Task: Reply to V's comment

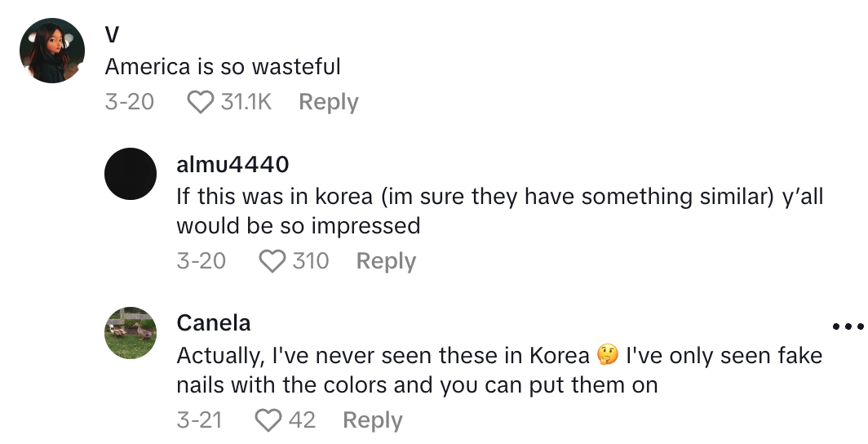Action: point(329,103)
